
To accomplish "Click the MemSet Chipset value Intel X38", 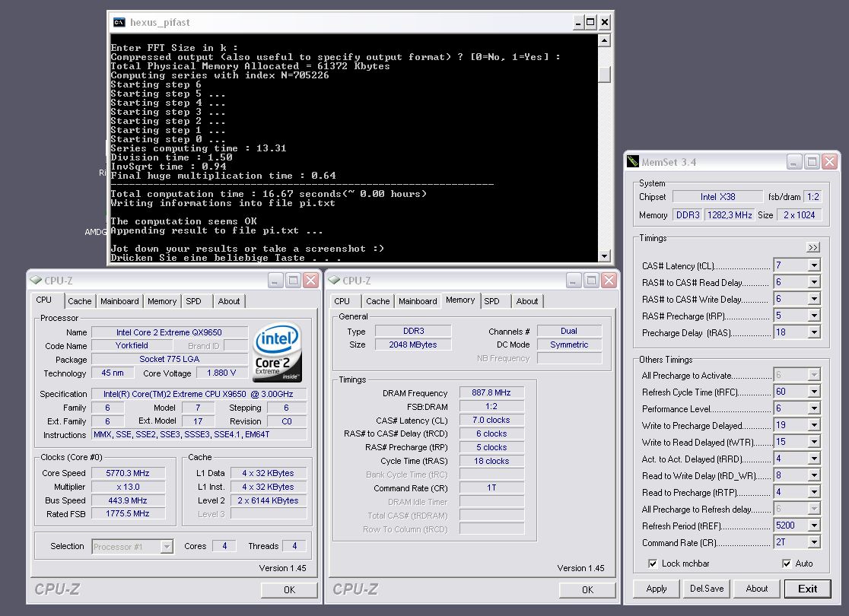I will coord(717,197).
